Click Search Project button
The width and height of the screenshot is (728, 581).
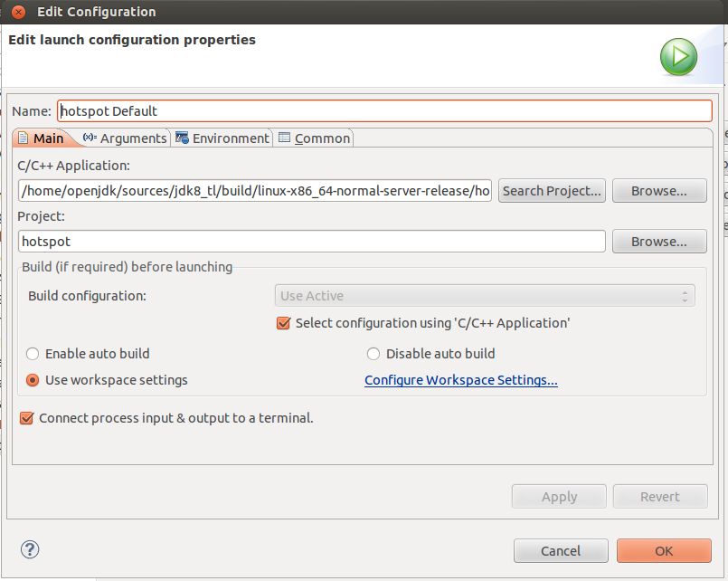pos(552,191)
